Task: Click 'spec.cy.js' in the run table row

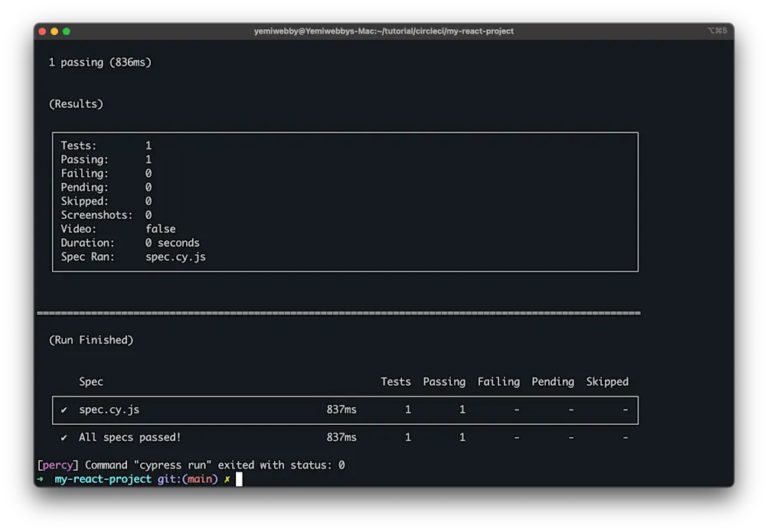Action: [x=109, y=410]
